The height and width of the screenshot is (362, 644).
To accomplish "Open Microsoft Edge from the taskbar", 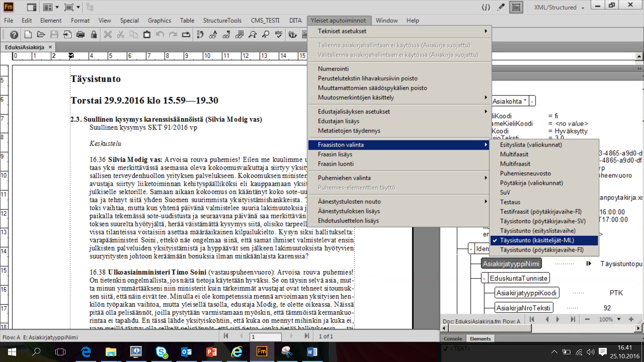I will pos(86,352).
